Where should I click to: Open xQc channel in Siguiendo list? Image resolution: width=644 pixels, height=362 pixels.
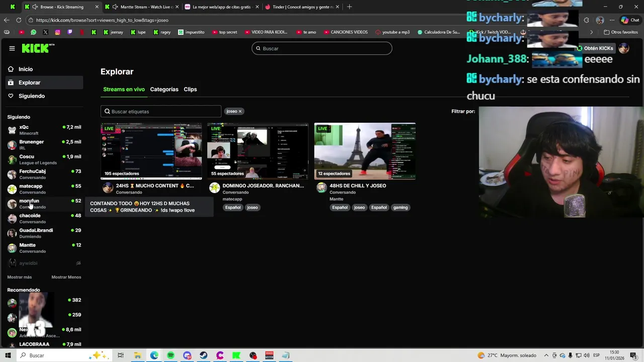[x=44, y=130]
